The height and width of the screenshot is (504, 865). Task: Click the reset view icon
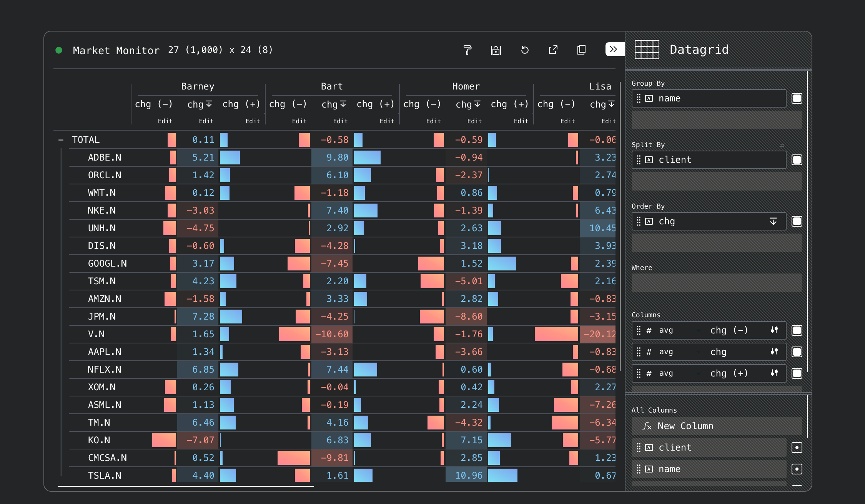pyautogui.click(x=525, y=50)
